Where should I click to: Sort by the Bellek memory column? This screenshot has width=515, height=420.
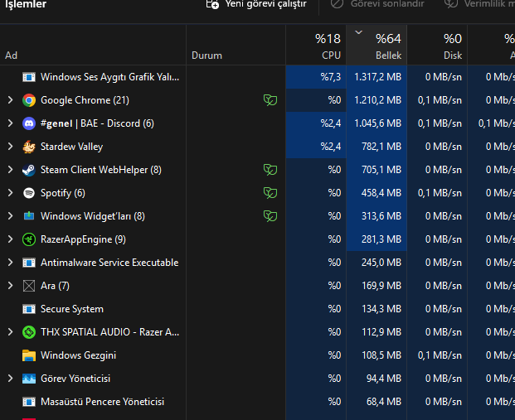click(377, 46)
